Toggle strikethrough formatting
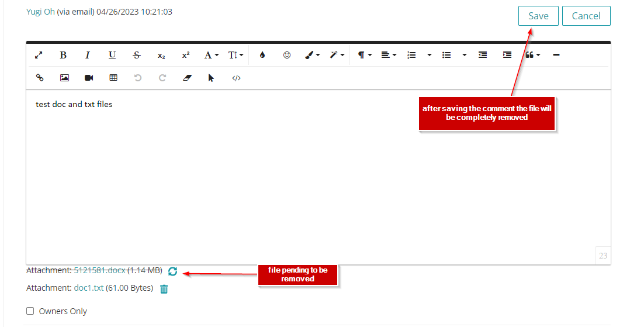 tap(137, 55)
